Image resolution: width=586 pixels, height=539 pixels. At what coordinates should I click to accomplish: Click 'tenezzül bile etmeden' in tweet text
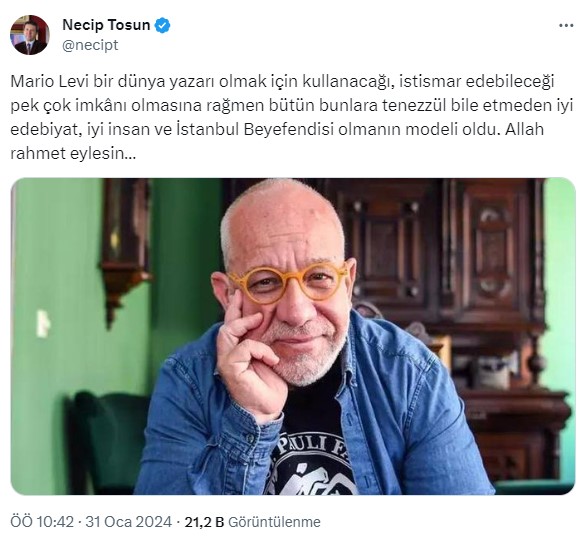click(x=465, y=105)
